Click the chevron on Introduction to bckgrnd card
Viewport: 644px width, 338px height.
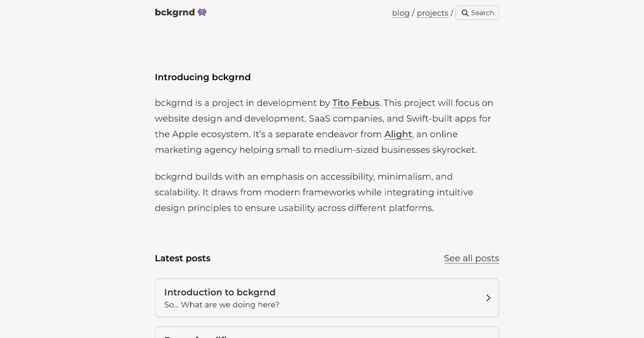488,298
